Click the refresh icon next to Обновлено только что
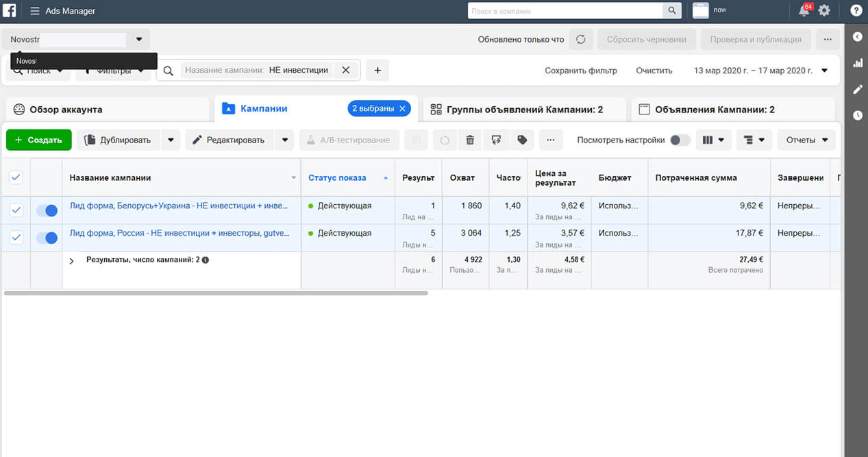Screen dimensions: 868x457 tap(581, 39)
